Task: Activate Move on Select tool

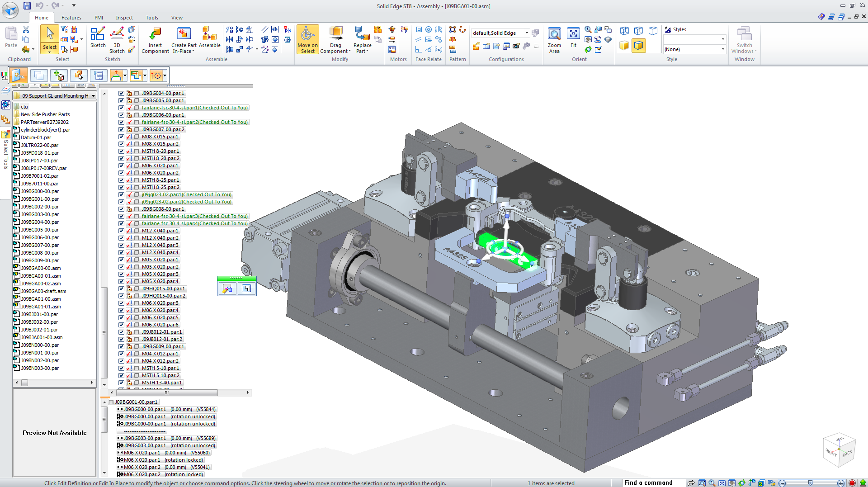Action: 307,40
